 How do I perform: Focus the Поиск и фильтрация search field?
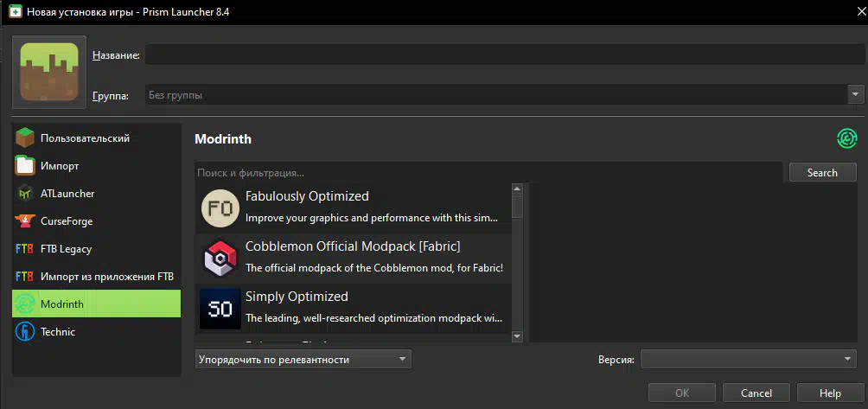tap(488, 172)
